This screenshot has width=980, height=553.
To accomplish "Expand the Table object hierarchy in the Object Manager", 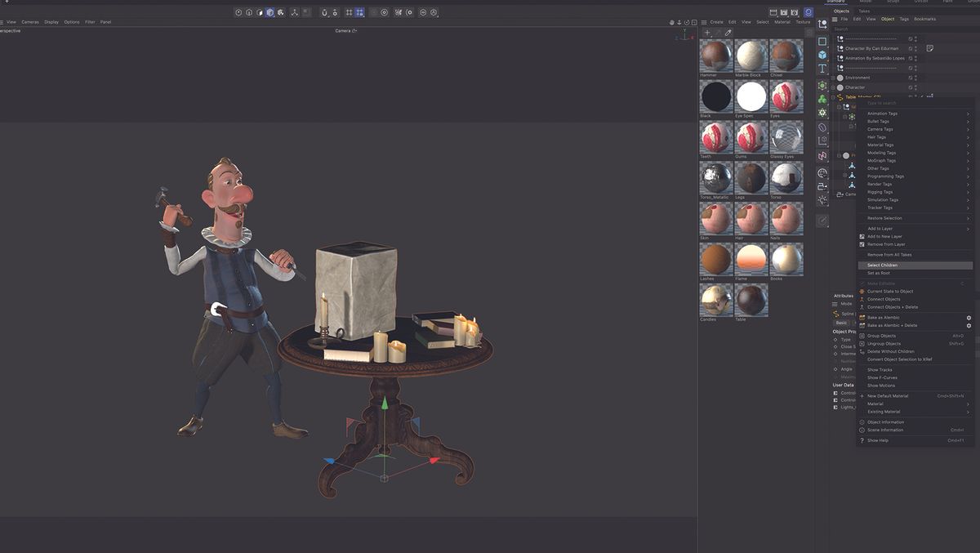I will 832,96.
